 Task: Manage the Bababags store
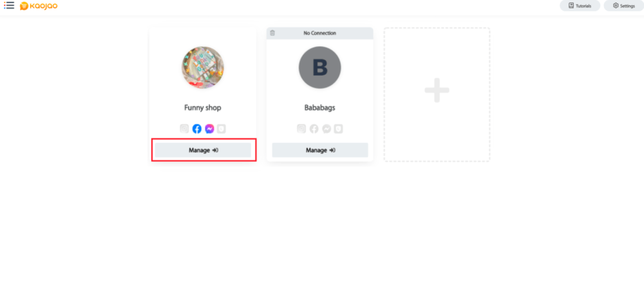pyautogui.click(x=320, y=150)
